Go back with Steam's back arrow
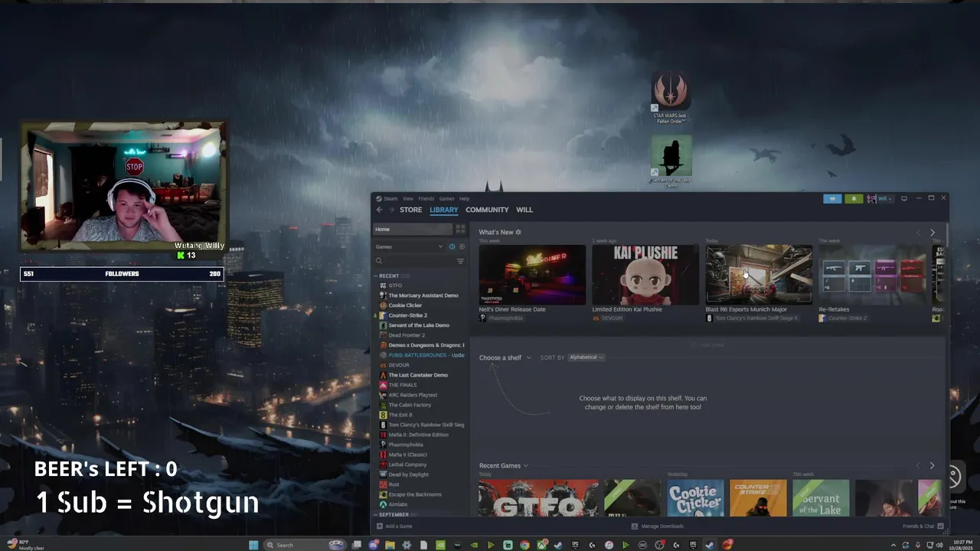980x551 pixels. coord(379,210)
